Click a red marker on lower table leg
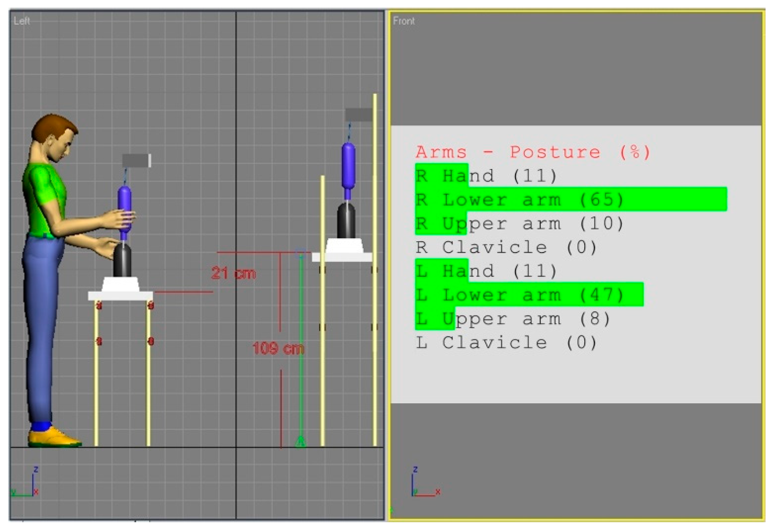Viewport: 771px width, 532px height. click(99, 341)
